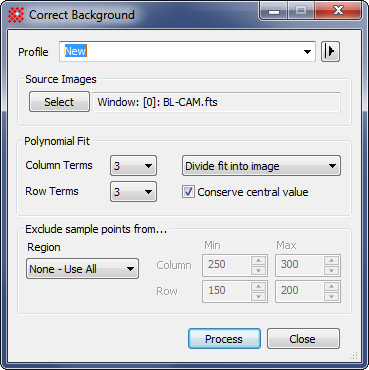This screenshot has height=370, width=369.
Task: Increase the Column Max value
Action: (x=332, y=260)
